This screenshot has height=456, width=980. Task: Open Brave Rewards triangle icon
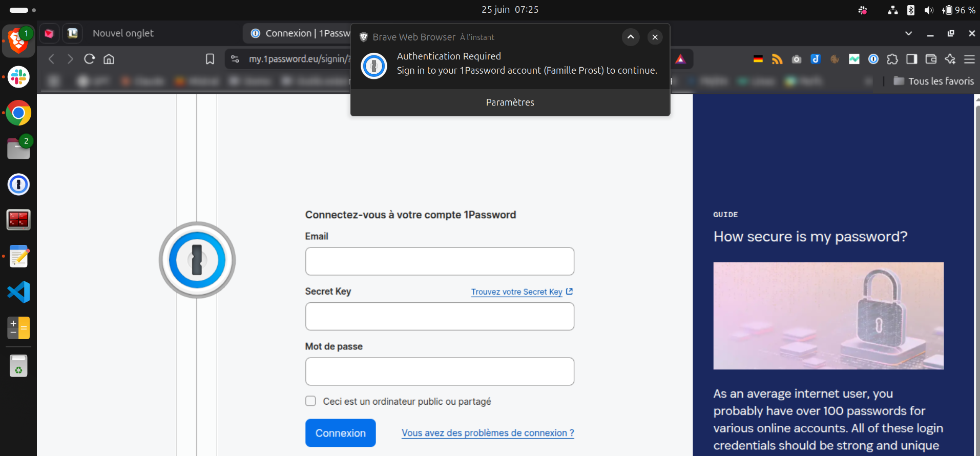pyautogui.click(x=680, y=59)
